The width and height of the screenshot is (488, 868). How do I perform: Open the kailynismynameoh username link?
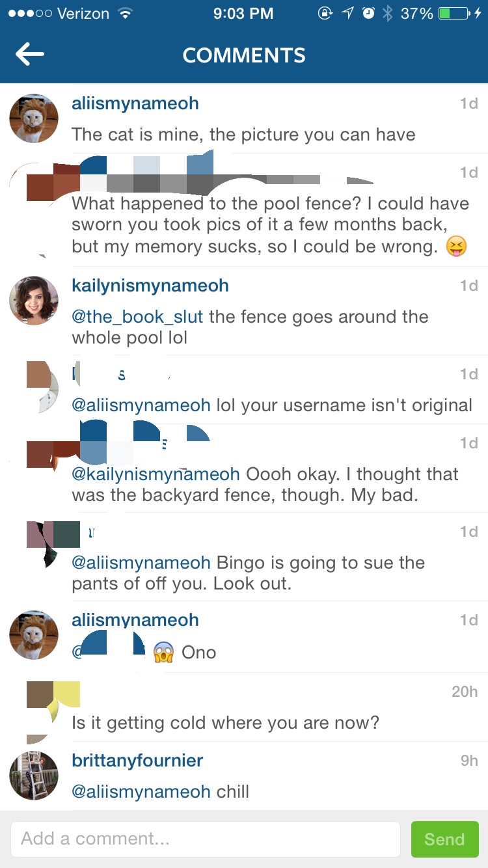click(150, 286)
